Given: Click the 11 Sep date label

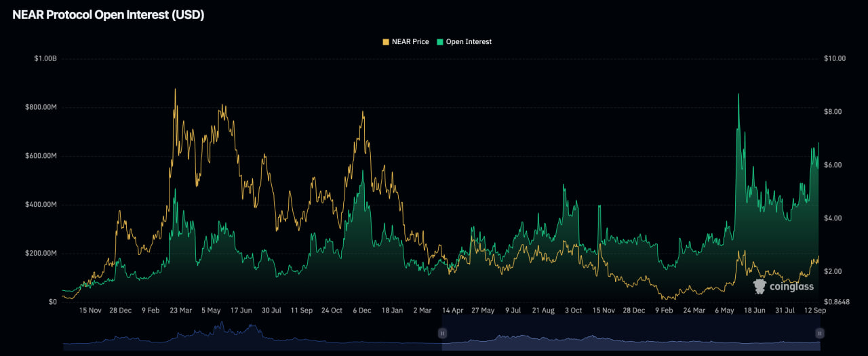Looking at the screenshot, I should click(302, 311).
